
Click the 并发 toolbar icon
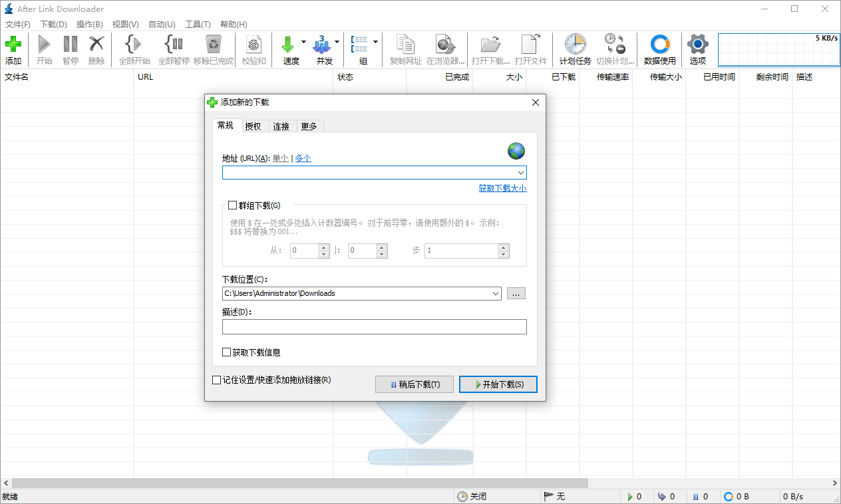point(322,45)
